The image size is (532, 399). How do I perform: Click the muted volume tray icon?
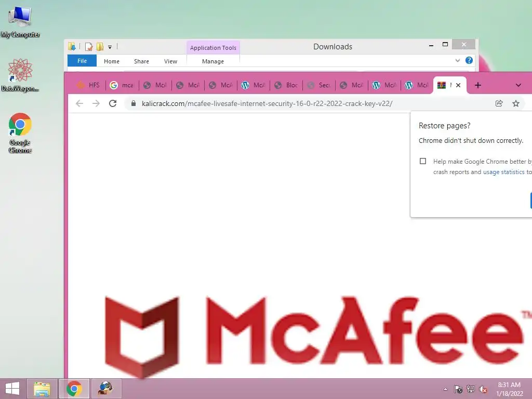[x=483, y=390]
